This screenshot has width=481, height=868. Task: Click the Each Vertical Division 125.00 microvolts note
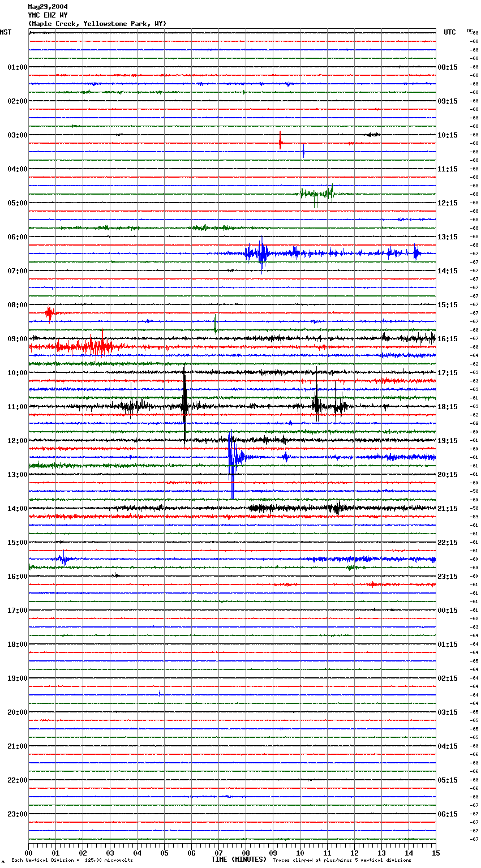(72, 860)
